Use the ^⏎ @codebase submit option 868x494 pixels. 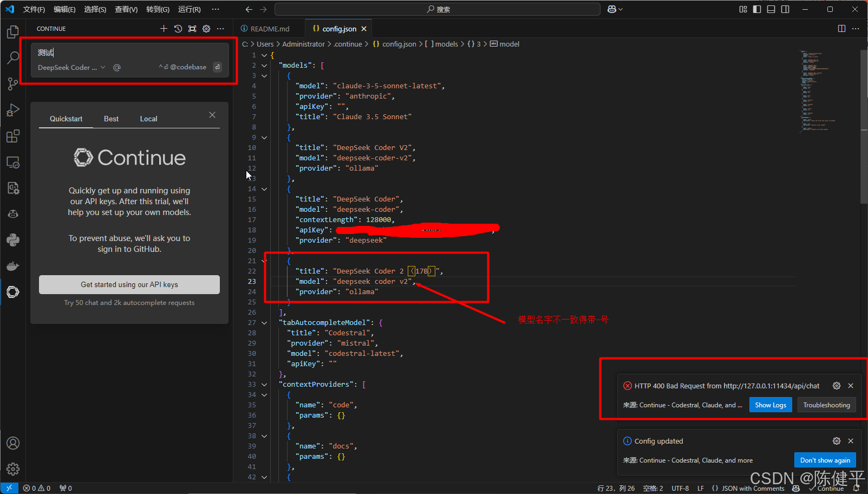(x=182, y=67)
